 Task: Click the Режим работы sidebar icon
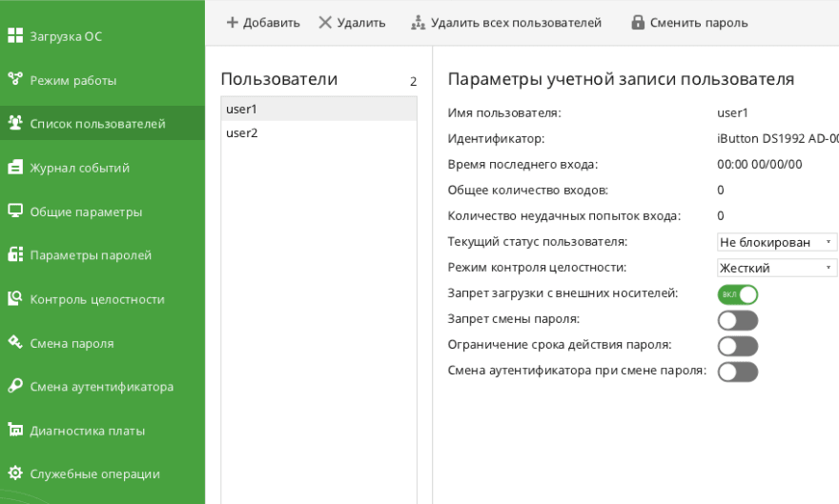[x=15, y=80]
